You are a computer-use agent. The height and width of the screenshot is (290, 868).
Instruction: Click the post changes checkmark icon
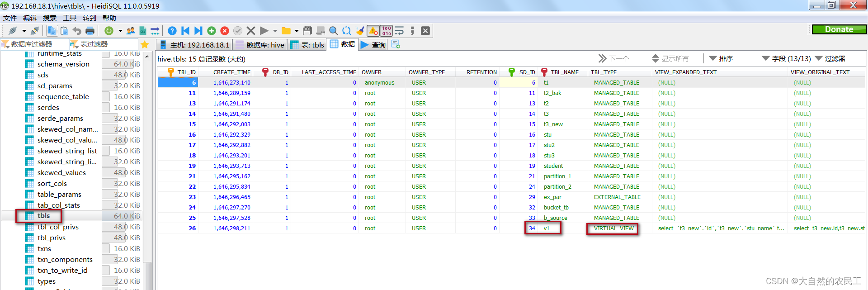click(238, 31)
